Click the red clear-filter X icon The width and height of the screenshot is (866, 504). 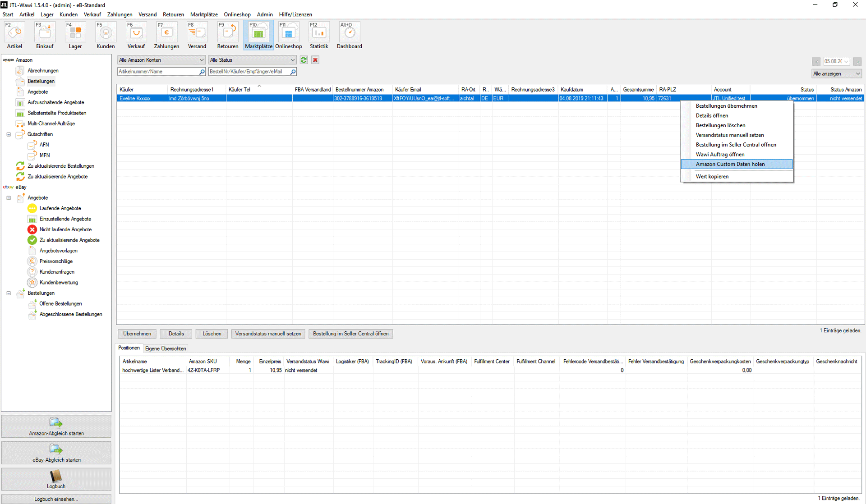(315, 60)
